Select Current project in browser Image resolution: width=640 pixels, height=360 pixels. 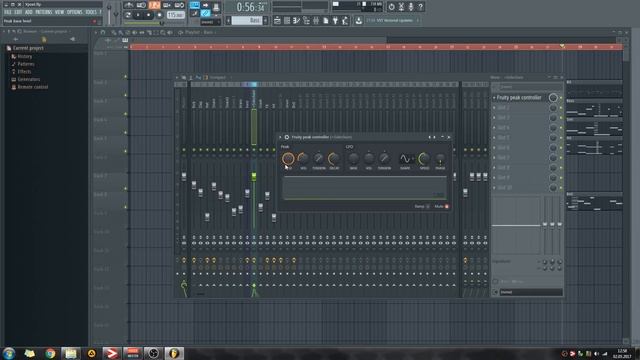pyautogui.click(x=28, y=48)
